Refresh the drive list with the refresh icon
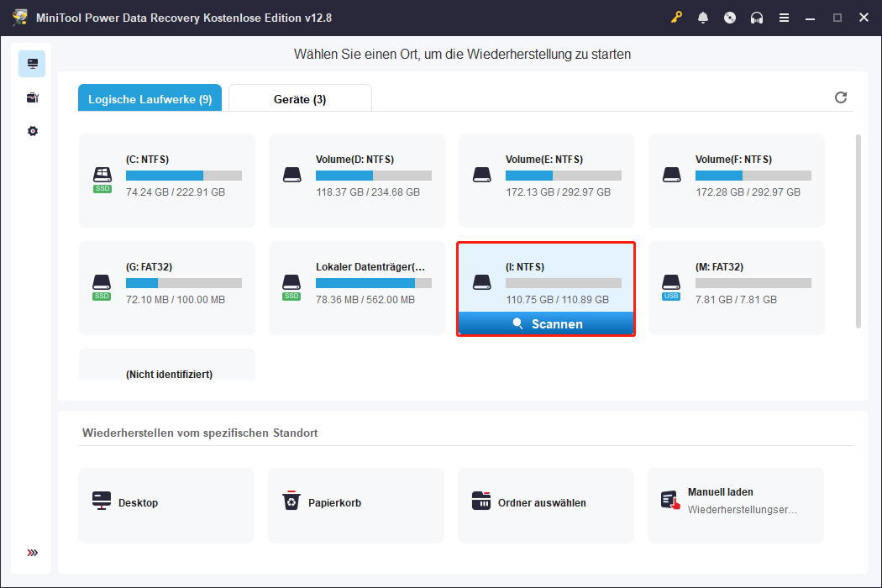This screenshot has height=588, width=882. tap(841, 97)
